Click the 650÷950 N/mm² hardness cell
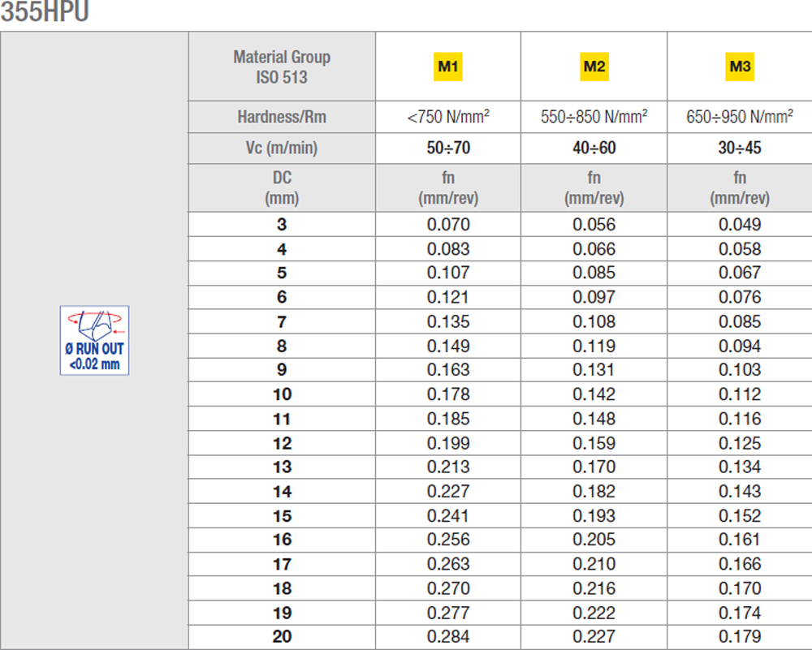This screenshot has height=650, width=812. tap(740, 116)
